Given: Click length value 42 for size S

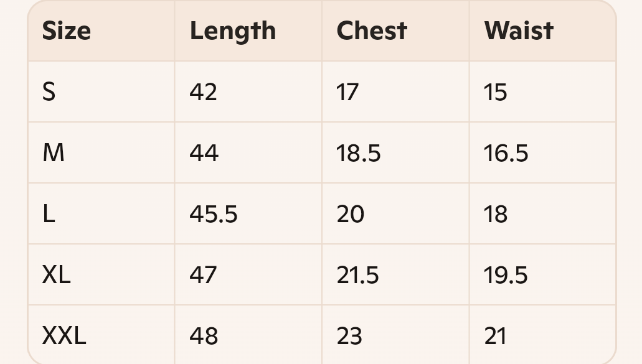Looking at the screenshot, I should pyautogui.click(x=203, y=92).
